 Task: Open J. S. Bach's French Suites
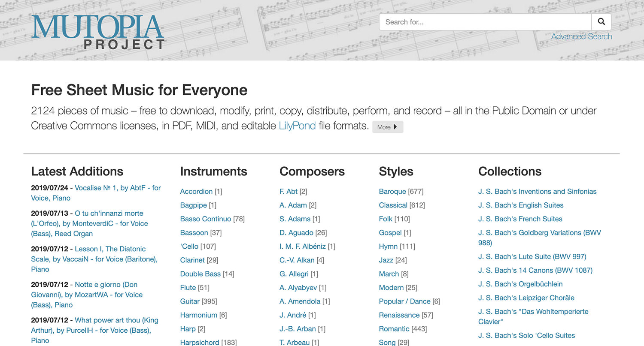(520, 219)
